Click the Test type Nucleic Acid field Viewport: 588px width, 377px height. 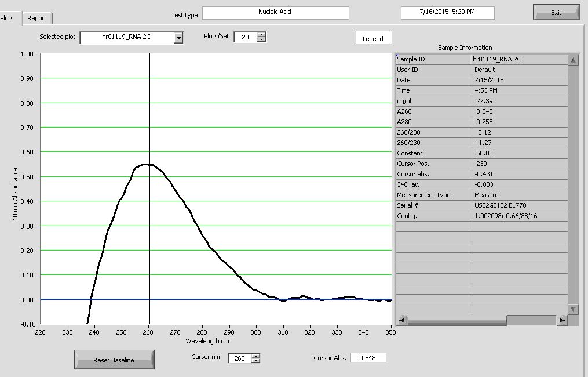[275, 12]
